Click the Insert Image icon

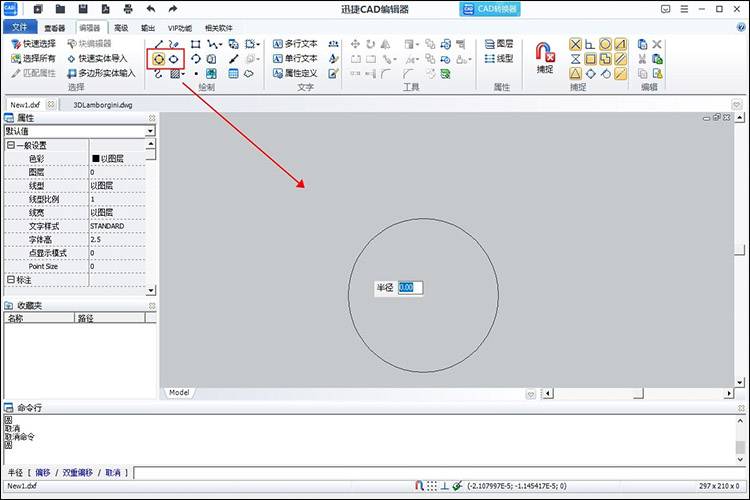pyautogui.click(x=211, y=74)
